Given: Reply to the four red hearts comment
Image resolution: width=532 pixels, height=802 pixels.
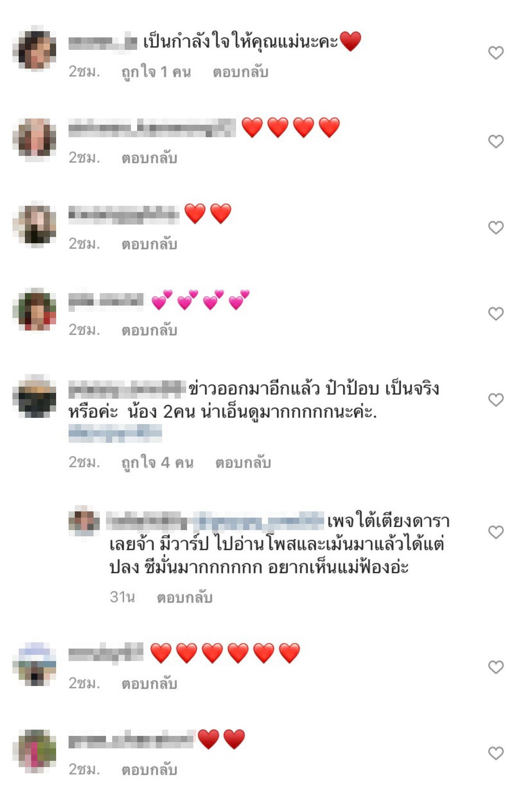Looking at the screenshot, I should [x=149, y=158].
